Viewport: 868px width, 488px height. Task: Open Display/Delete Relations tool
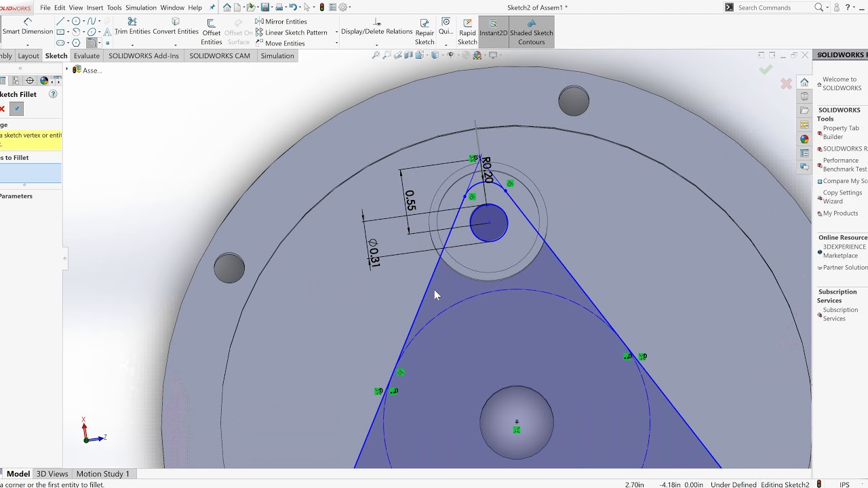coord(376,27)
